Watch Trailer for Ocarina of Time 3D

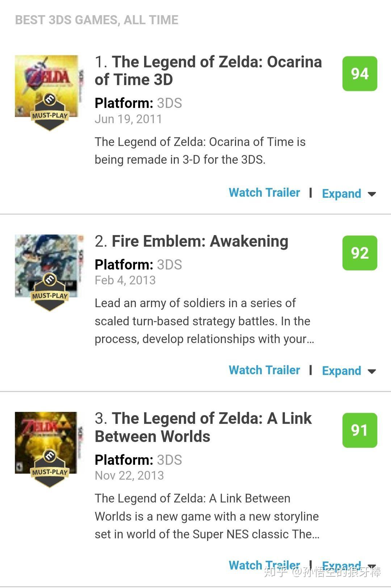264,193
